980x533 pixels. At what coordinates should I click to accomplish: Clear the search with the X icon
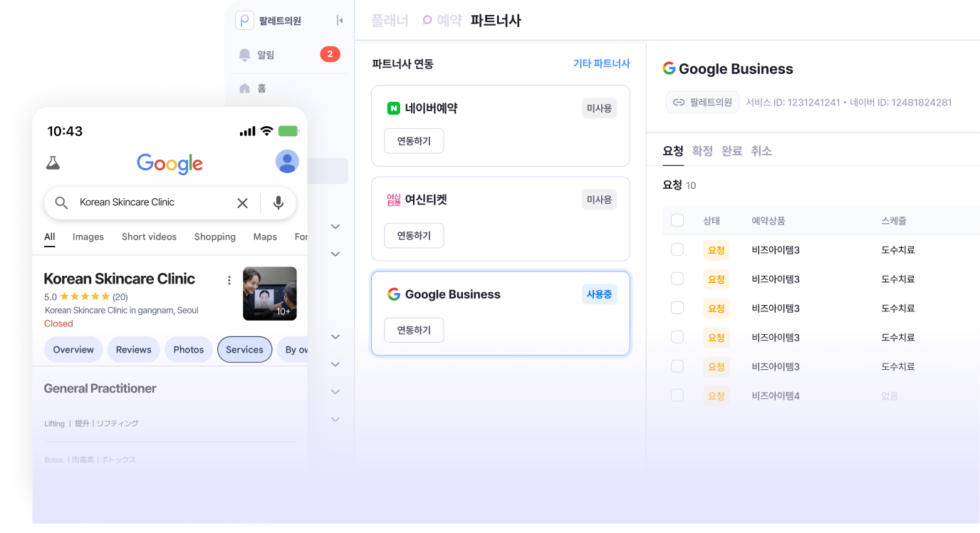click(x=242, y=203)
